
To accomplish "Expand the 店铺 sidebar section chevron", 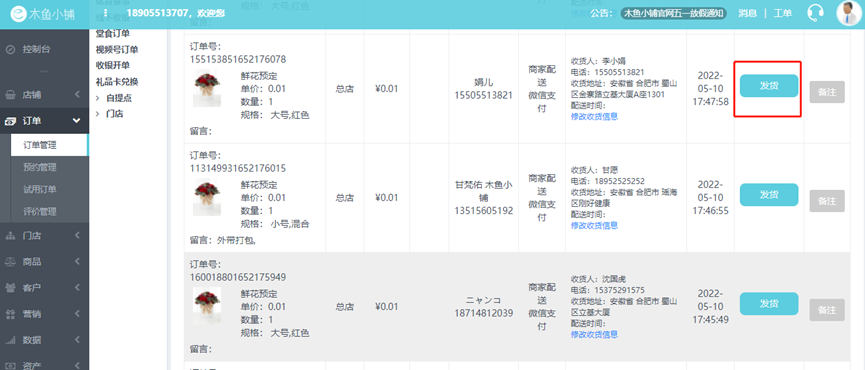I will [77, 94].
